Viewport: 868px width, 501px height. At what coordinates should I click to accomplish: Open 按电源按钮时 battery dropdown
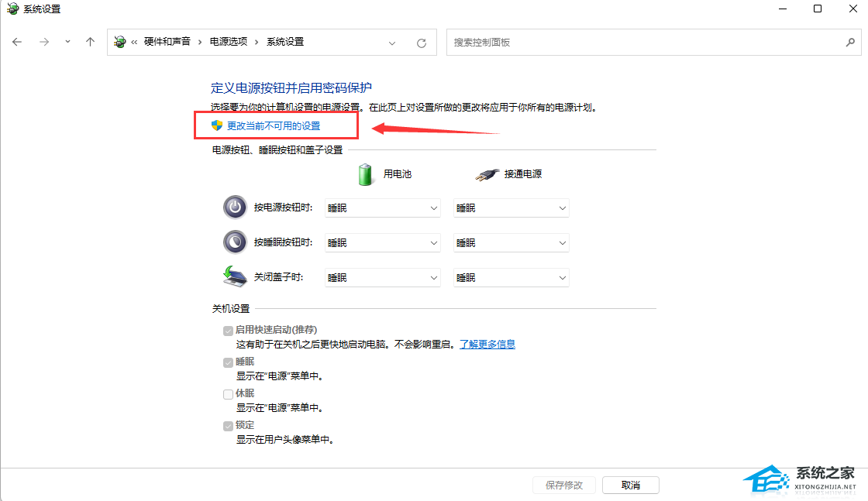point(383,208)
